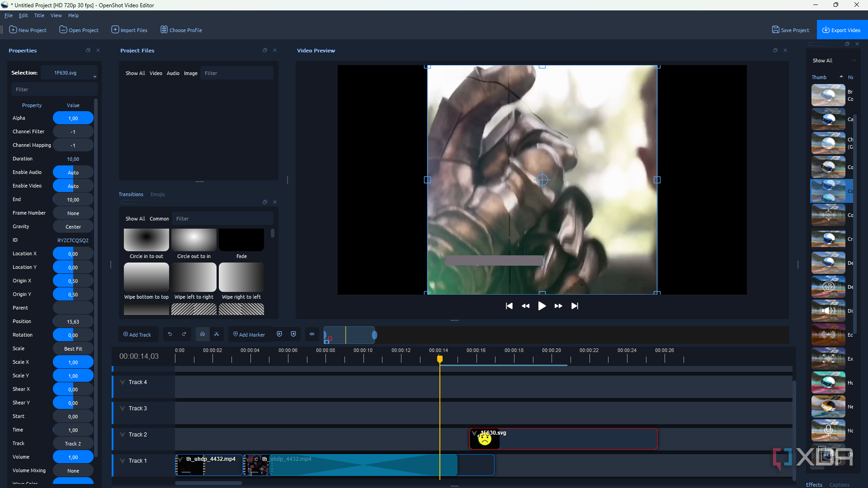
Task: Expand Track 2 chevron in timeline
Action: click(x=123, y=435)
